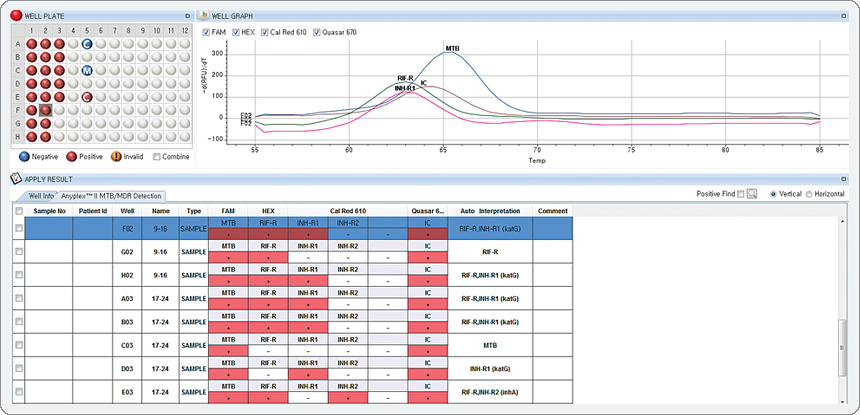Switch to the Well Info tab
The image size is (860, 415).
click(x=41, y=196)
